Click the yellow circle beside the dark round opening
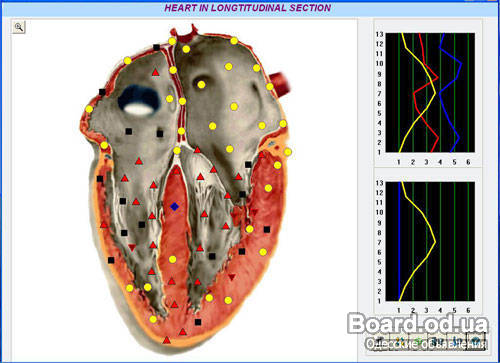 point(201,85)
